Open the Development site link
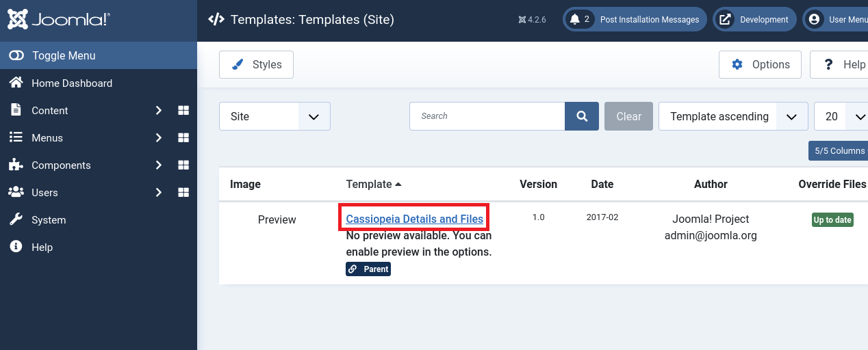 pos(755,20)
